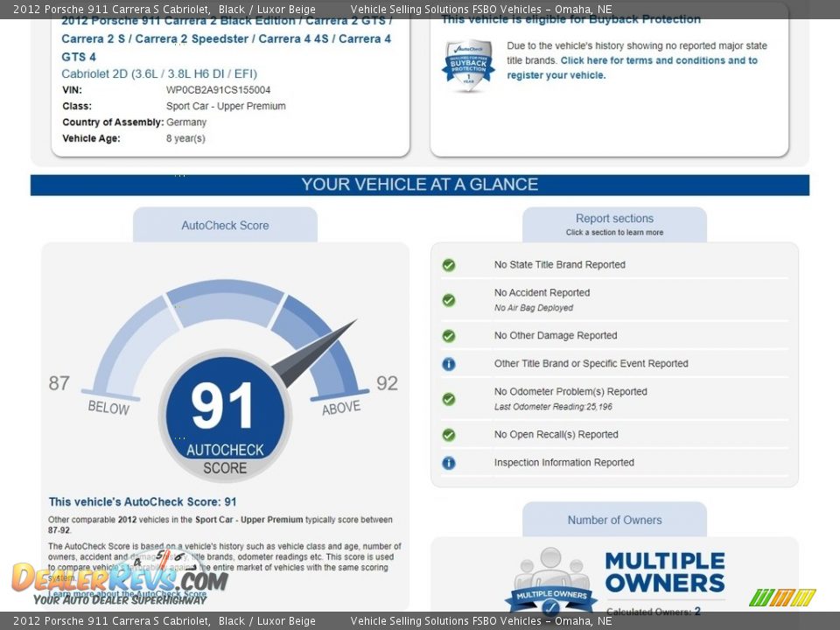Click the 8 year(s) vehicle age value
The width and height of the screenshot is (840, 630).
pos(185,138)
